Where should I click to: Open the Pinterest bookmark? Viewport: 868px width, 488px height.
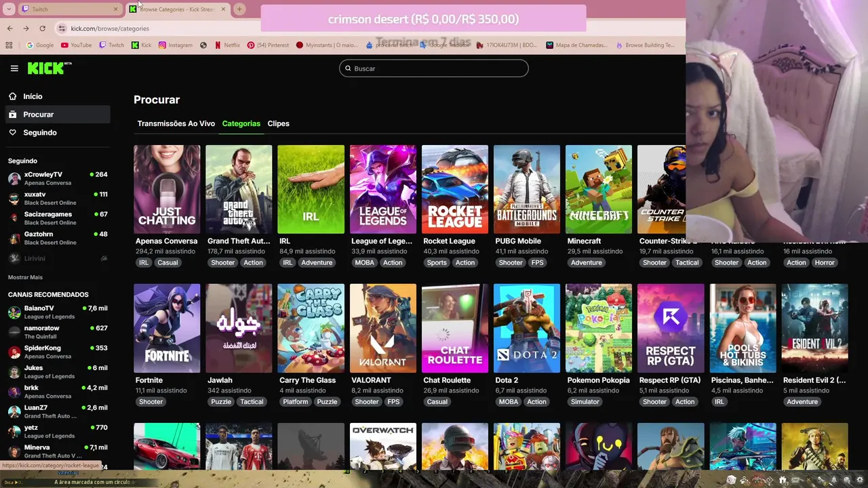pyautogui.click(x=268, y=45)
